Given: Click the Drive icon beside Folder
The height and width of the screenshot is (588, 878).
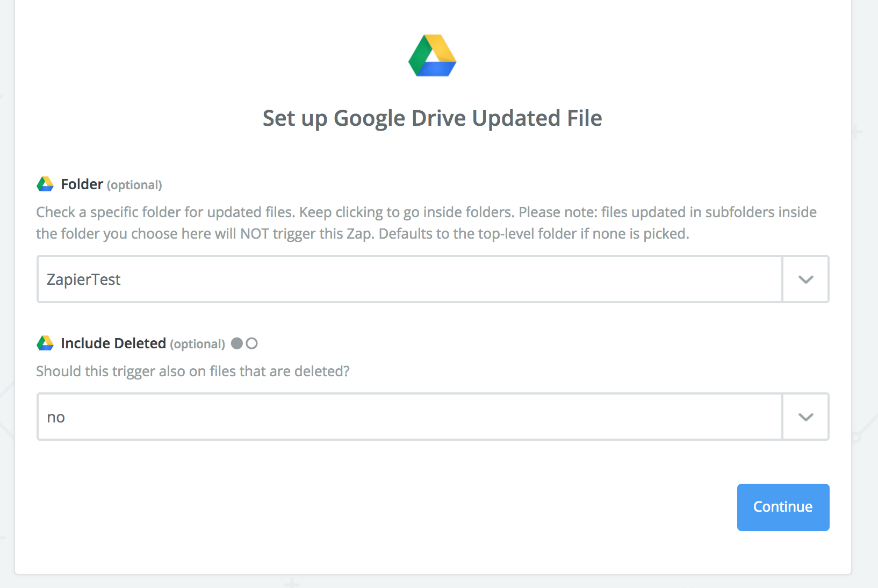Looking at the screenshot, I should pos(45,184).
